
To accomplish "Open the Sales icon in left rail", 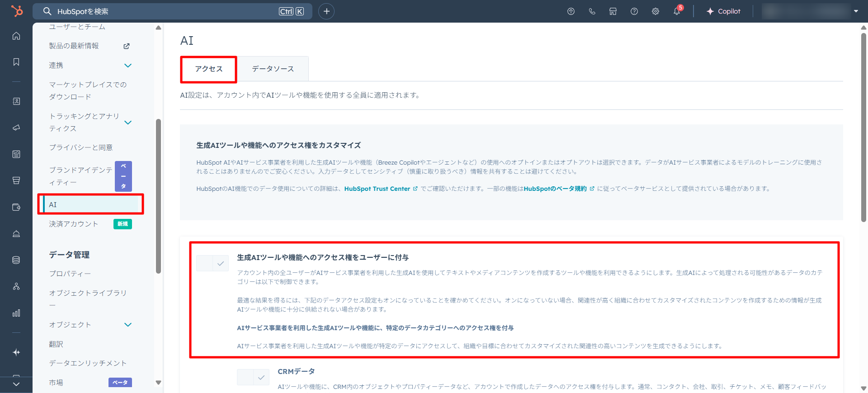I will click(16, 180).
